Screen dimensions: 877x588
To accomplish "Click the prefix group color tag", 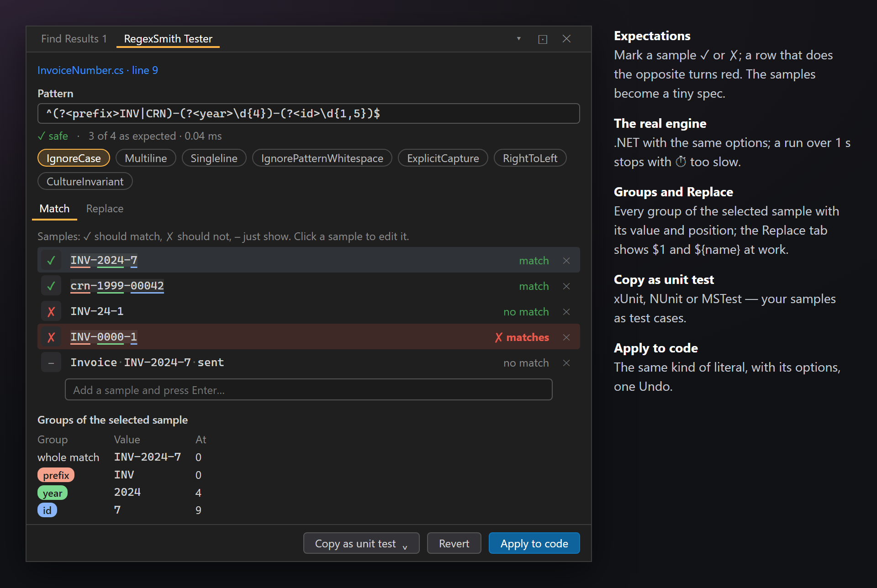I will click(x=56, y=475).
